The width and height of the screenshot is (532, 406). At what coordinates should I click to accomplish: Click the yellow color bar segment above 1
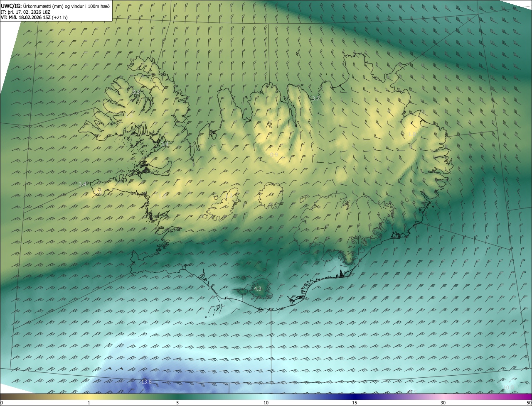click(x=89, y=396)
